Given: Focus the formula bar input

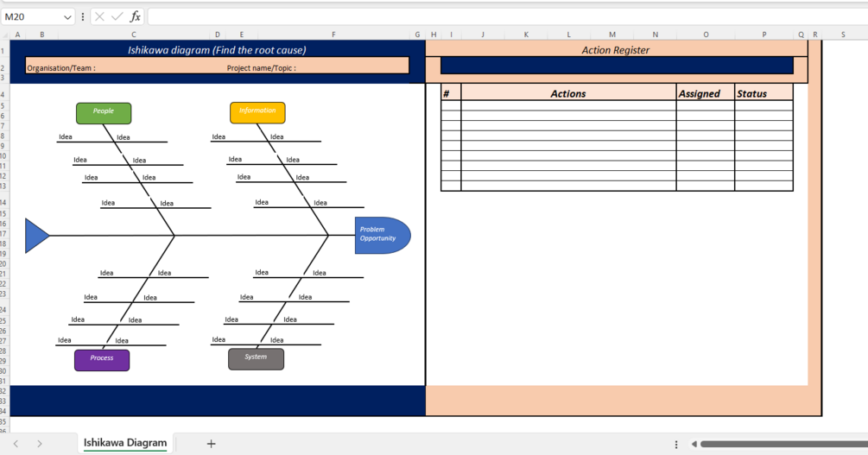Looking at the screenshot, I should 507,16.
